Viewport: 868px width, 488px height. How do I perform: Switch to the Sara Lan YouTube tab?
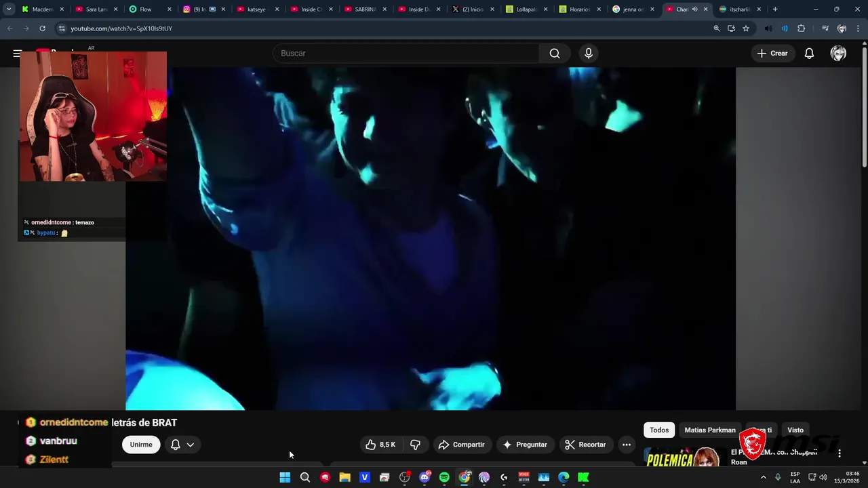click(96, 9)
